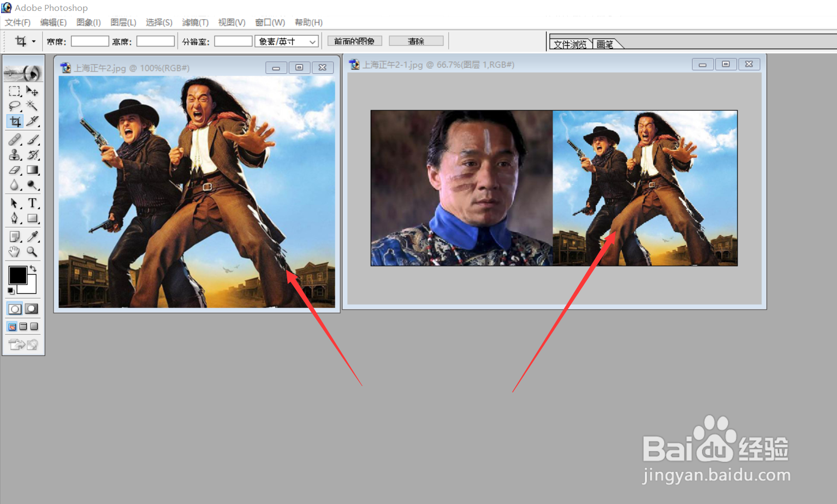The width and height of the screenshot is (837, 504).
Task: Select the Rectangular Marquee tool
Action: pyautogui.click(x=15, y=91)
